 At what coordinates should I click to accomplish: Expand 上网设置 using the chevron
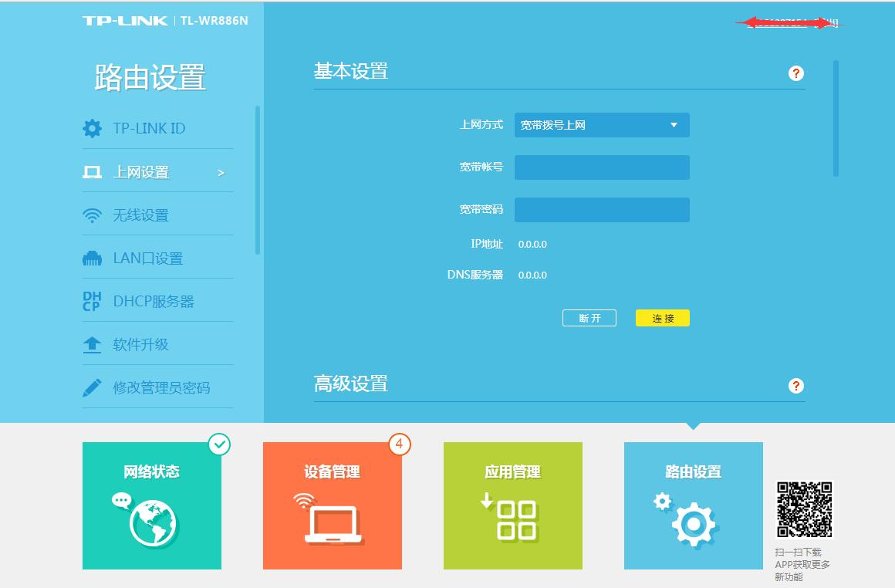pyautogui.click(x=221, y=173)
